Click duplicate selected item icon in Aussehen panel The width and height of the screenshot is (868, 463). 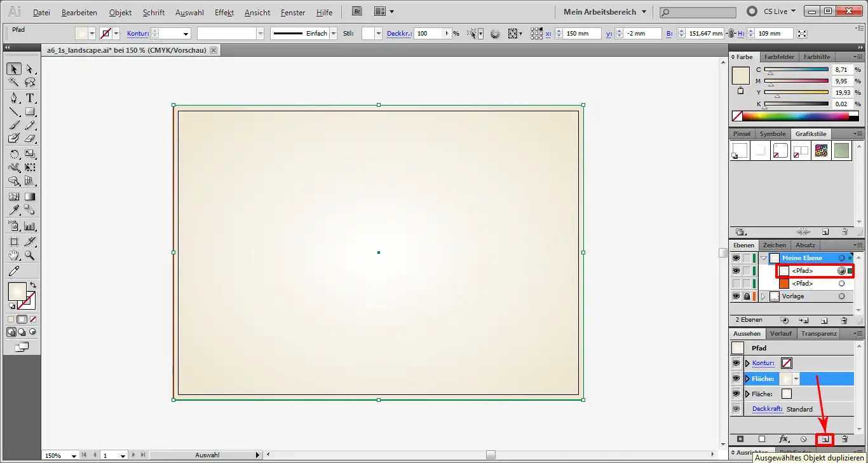pos(825,439)
